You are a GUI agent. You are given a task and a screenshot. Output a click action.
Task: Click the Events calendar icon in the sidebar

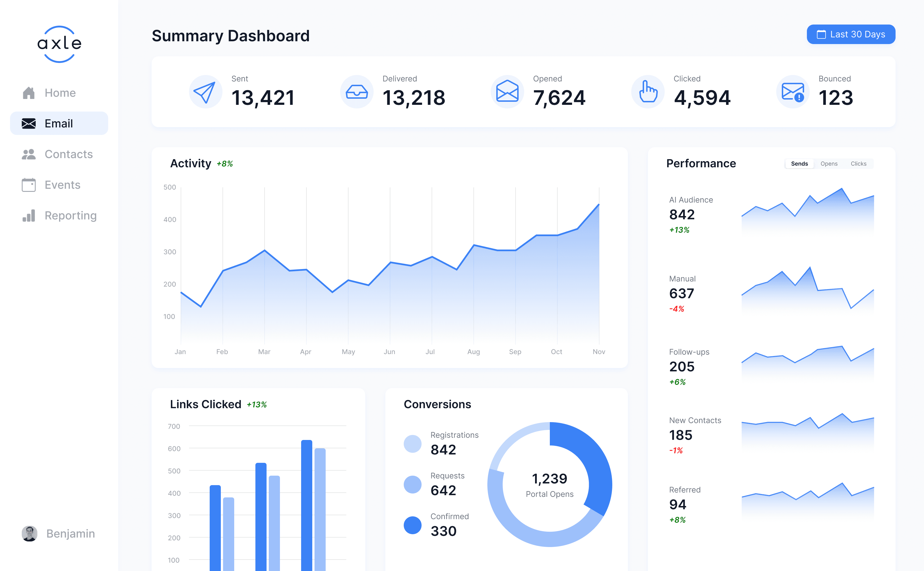click(x=29, y=185)
